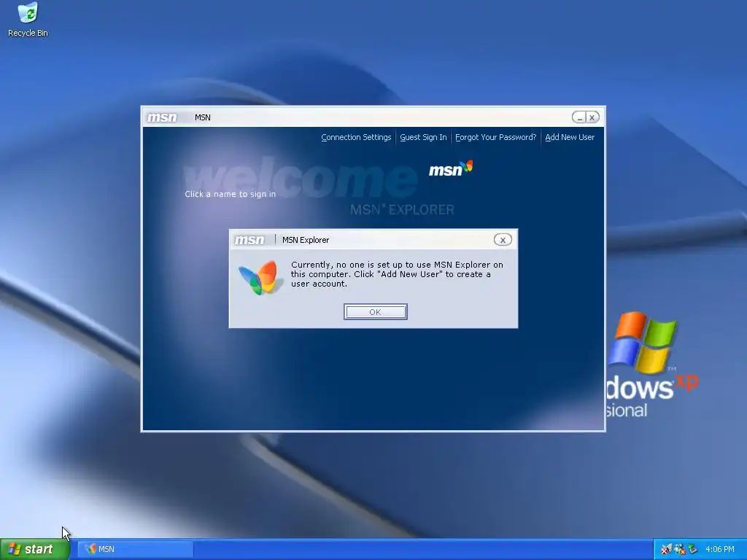Viewport: 747px width, 560px height.
Task: Click msn logo in MSN Explorer dialog title
Action: pyautogui.click(x=249, y=240)
